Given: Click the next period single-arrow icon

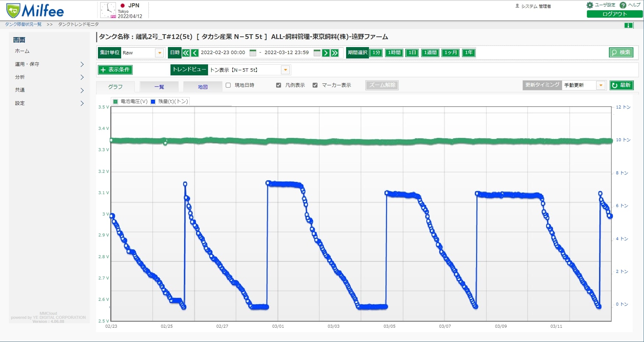Looking at the screenshot, I should tap(326, 53).
